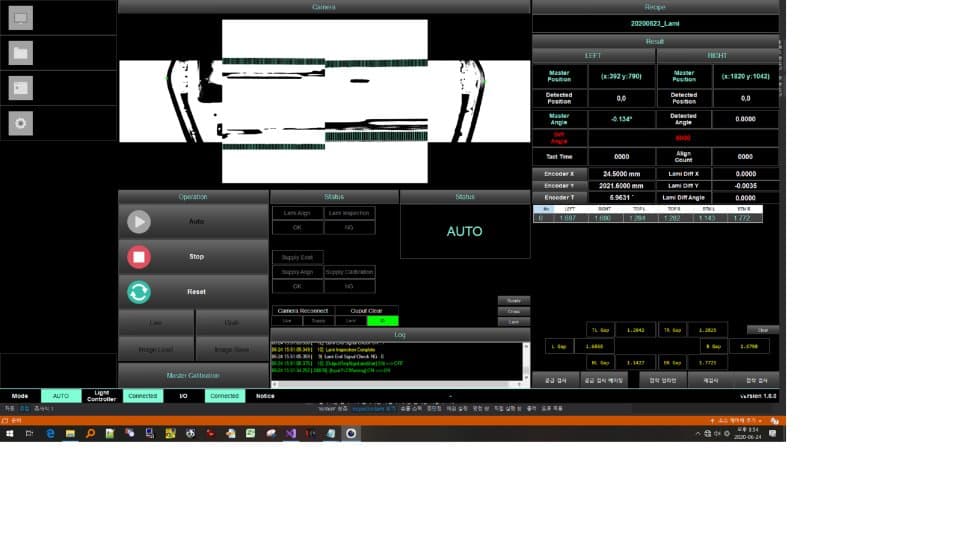Image resolution: width=966 pixels, height=539 pixels.
Task: Open Visual Studio from the taskbar
Action: (291, 434)
